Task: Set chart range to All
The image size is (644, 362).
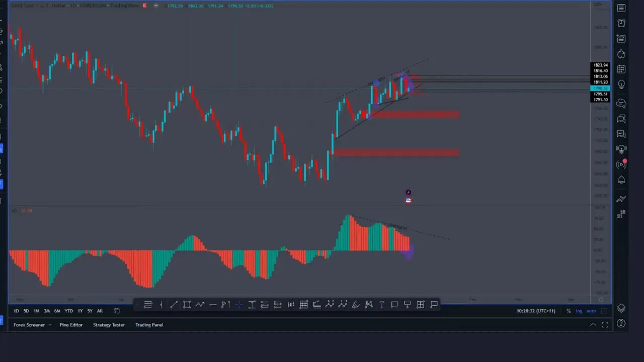Action: click(x=100, y=311)
